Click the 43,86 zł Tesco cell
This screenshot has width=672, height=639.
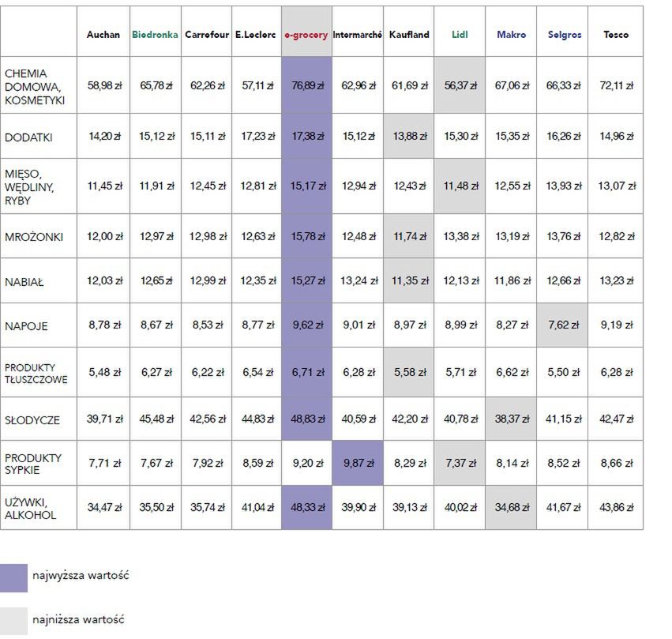pos(615,508)
